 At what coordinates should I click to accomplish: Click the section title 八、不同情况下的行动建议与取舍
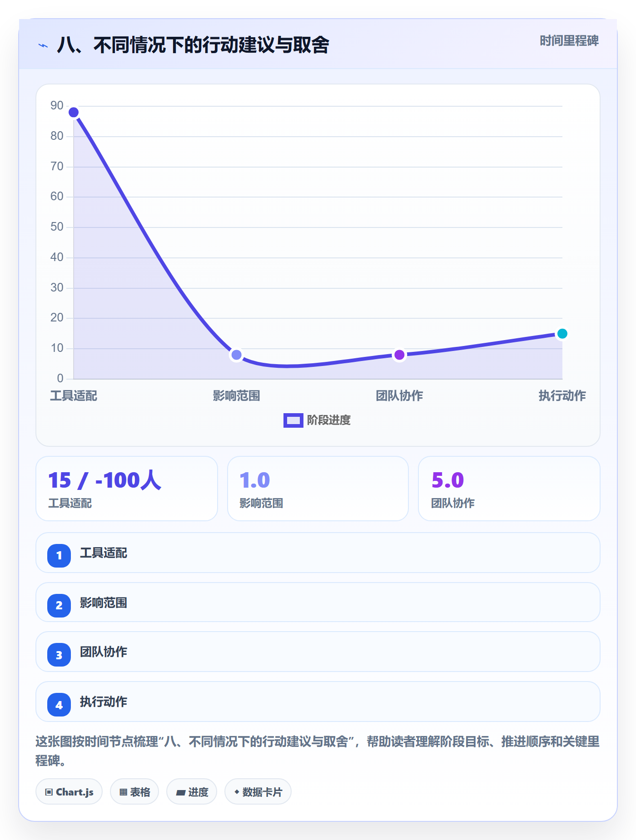point(193,45)
